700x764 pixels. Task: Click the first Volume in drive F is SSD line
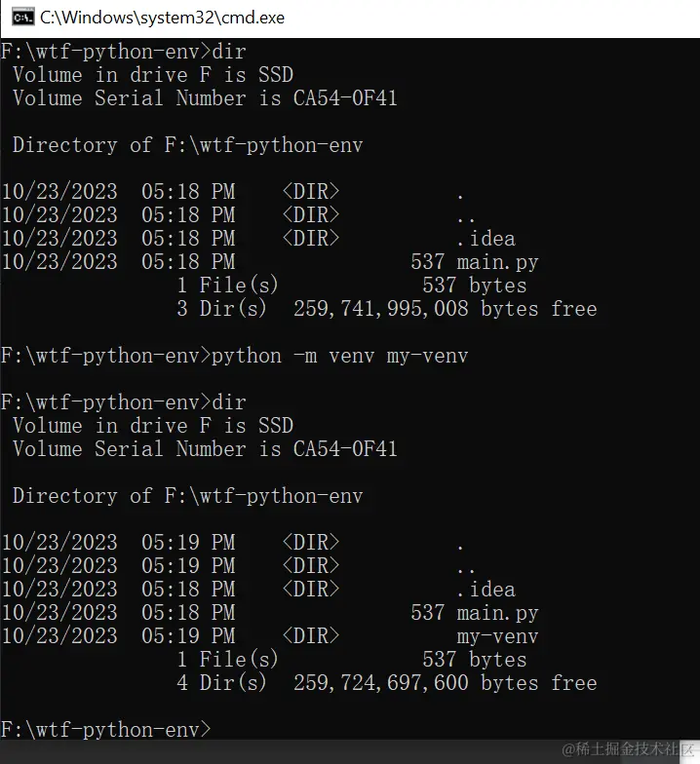[152, 75]
